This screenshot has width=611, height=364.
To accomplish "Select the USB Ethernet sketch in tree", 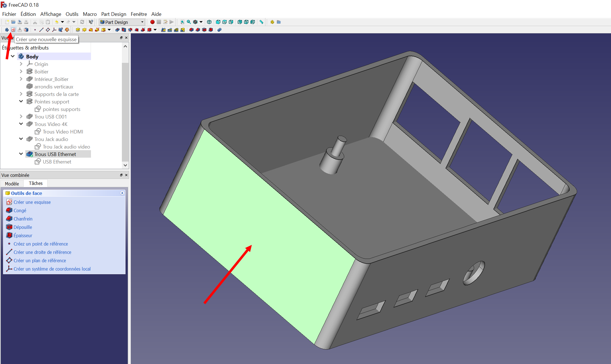I will [x=57, y=162].
